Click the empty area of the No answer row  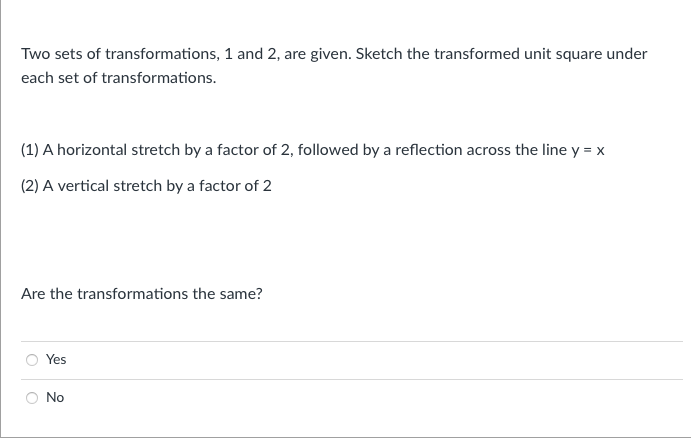pos(374,398)
